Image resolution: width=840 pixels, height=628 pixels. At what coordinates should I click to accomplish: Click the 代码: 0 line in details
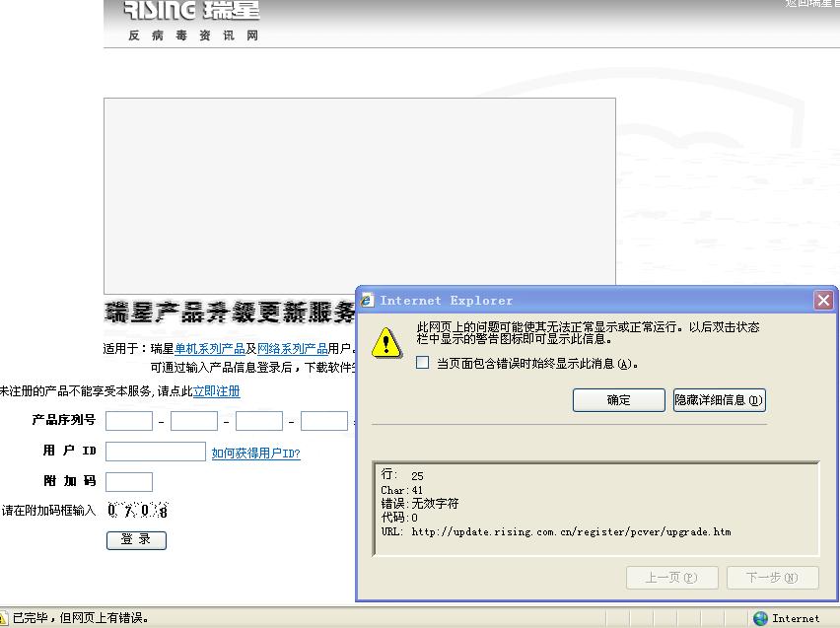[x=399, y=518]
